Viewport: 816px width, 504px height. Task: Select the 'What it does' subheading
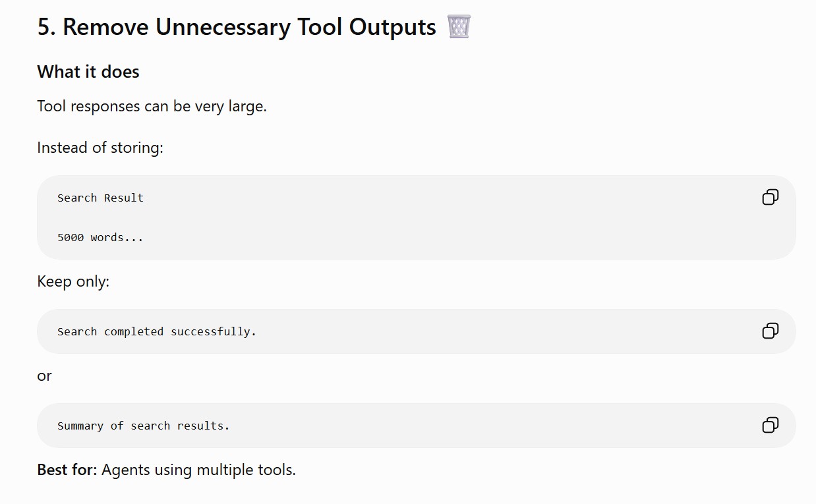[88, 72]
